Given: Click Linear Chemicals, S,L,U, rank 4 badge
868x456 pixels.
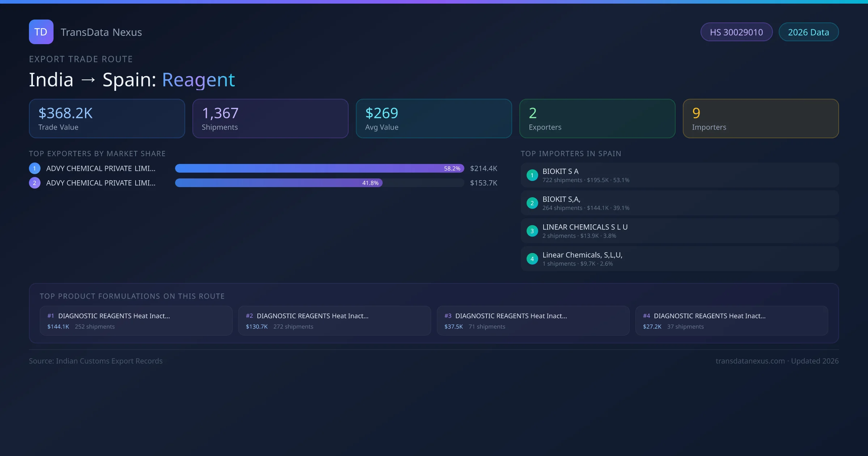Looking at the screenshot, I should [532, 259].
